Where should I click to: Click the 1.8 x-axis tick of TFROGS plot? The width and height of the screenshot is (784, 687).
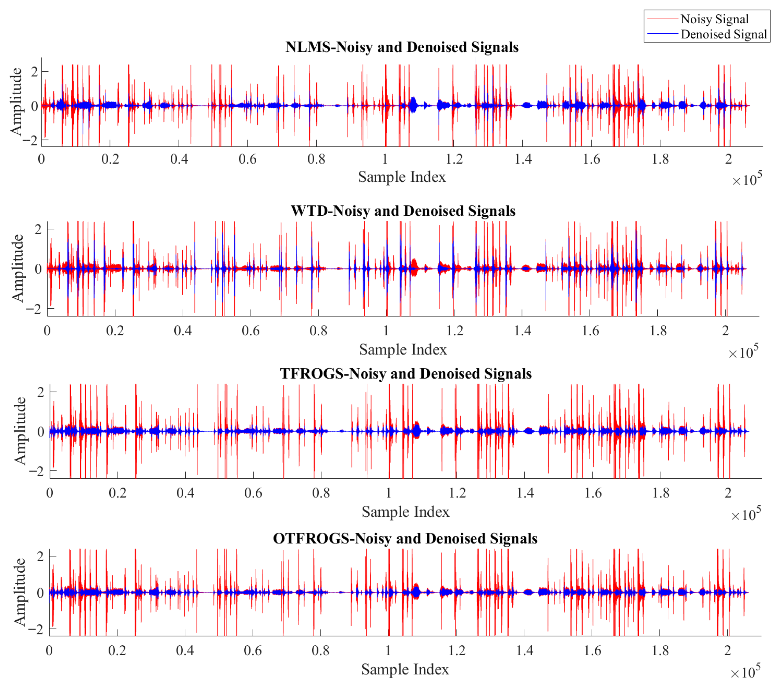click(x=661, y=493)
